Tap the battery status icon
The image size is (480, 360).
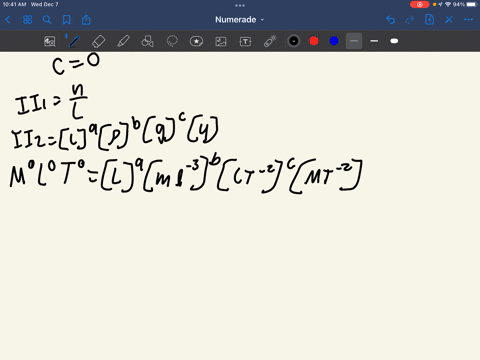472,4
